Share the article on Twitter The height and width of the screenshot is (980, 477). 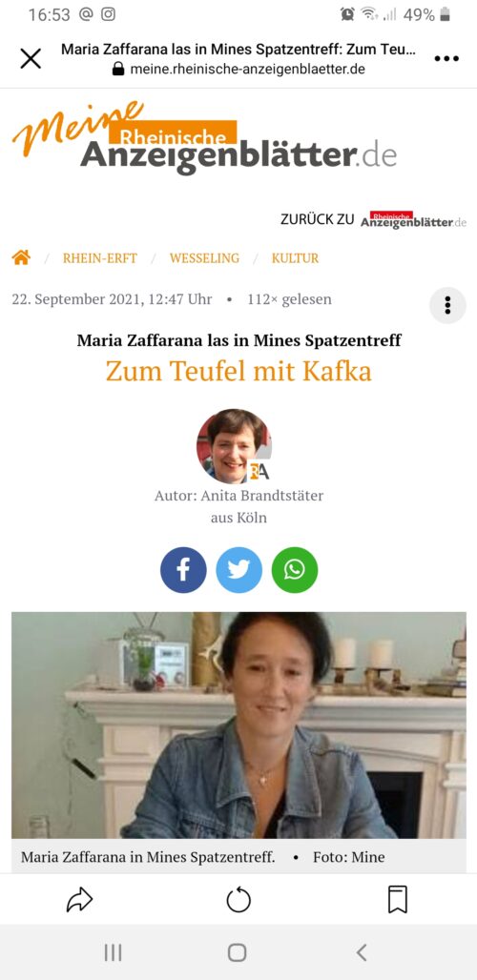coord(238,570)
